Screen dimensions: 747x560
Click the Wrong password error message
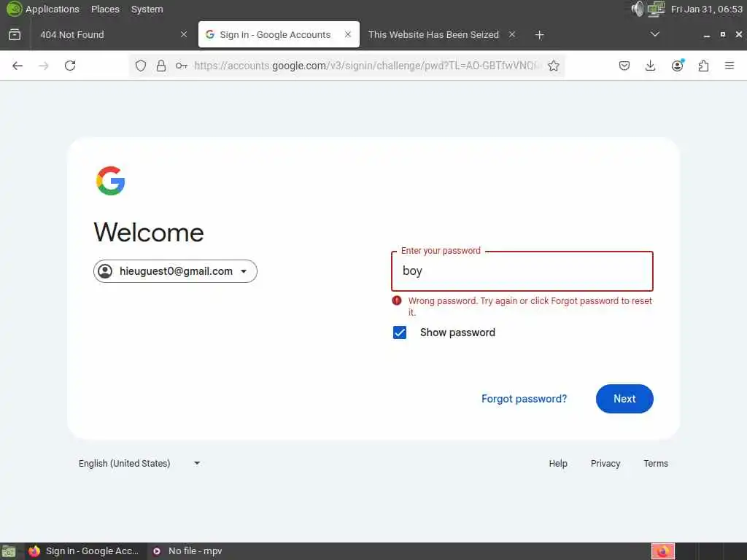530,306
